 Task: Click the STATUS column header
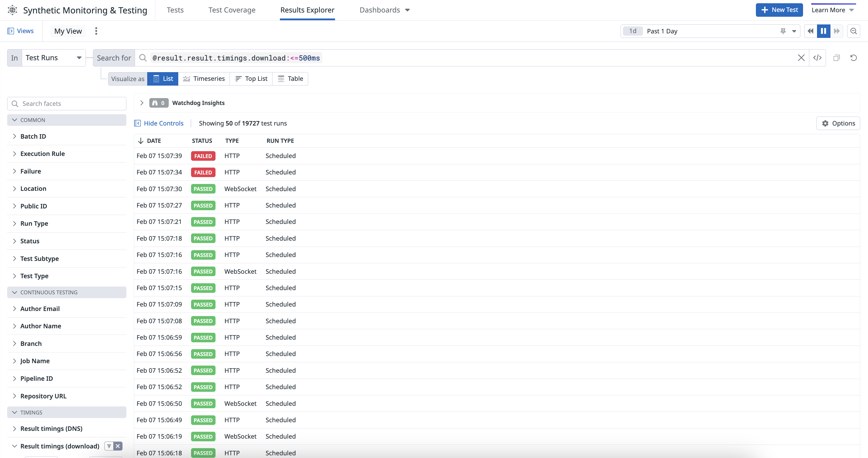(202, 141)
